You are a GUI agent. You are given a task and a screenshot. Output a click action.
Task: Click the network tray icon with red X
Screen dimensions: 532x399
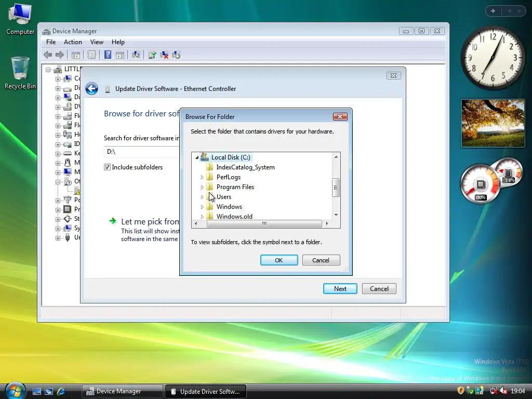click(494, 391)
